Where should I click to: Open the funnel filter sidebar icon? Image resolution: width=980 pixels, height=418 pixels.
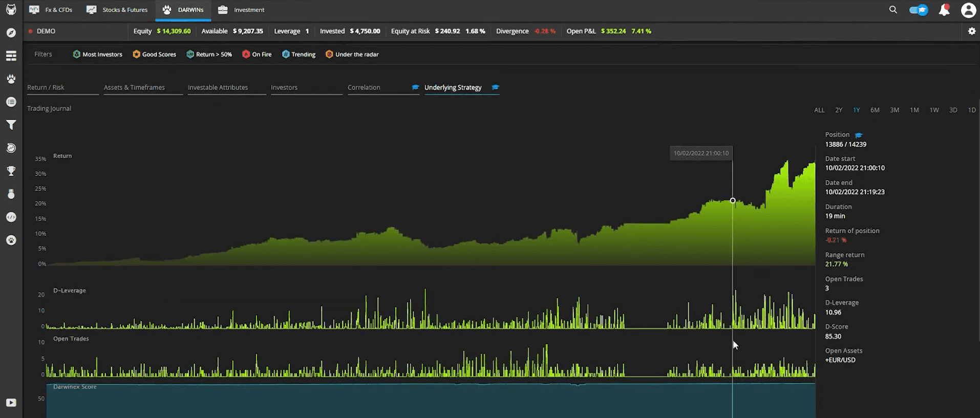click(x=11, y=125)
